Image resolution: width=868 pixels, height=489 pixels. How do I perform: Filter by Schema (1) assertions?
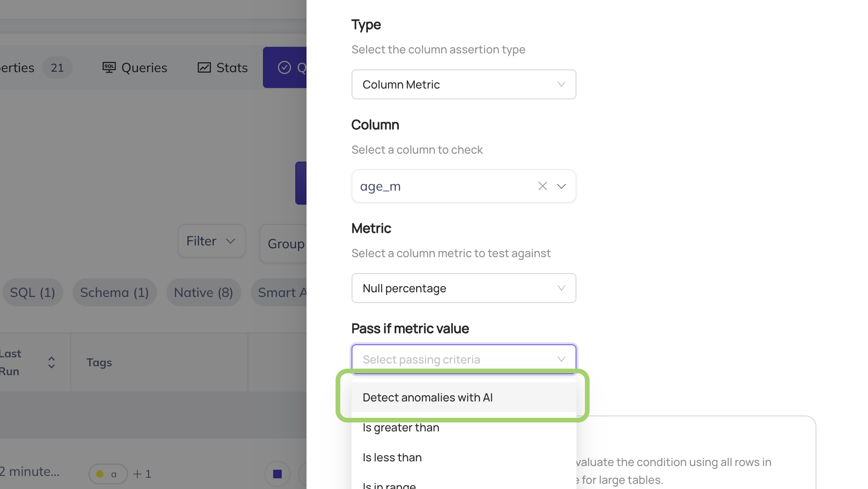click(114, 292)
